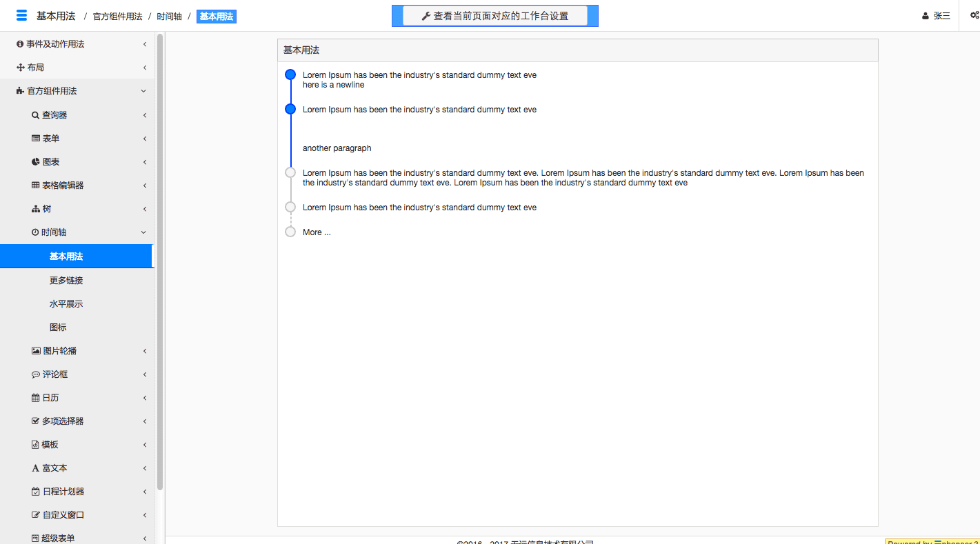980x544 pixels.
Task: Collapse the 官方组件用法 section chevron
Action: tap(143, 91)
